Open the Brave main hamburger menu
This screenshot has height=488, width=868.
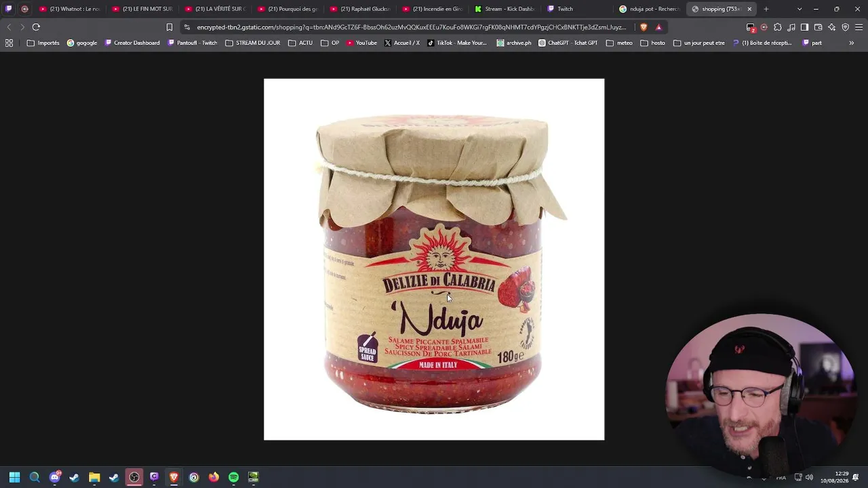coord(859,27)
